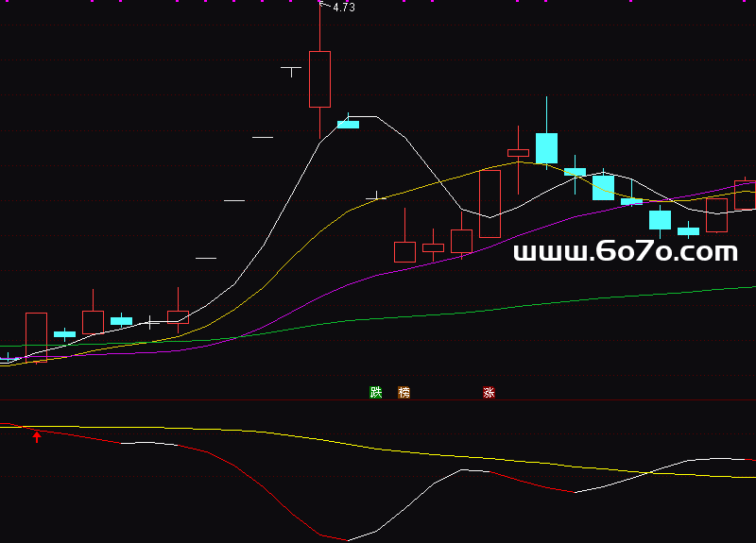Click the tall red candlestick below 4.73

click(x=319, y=79)
